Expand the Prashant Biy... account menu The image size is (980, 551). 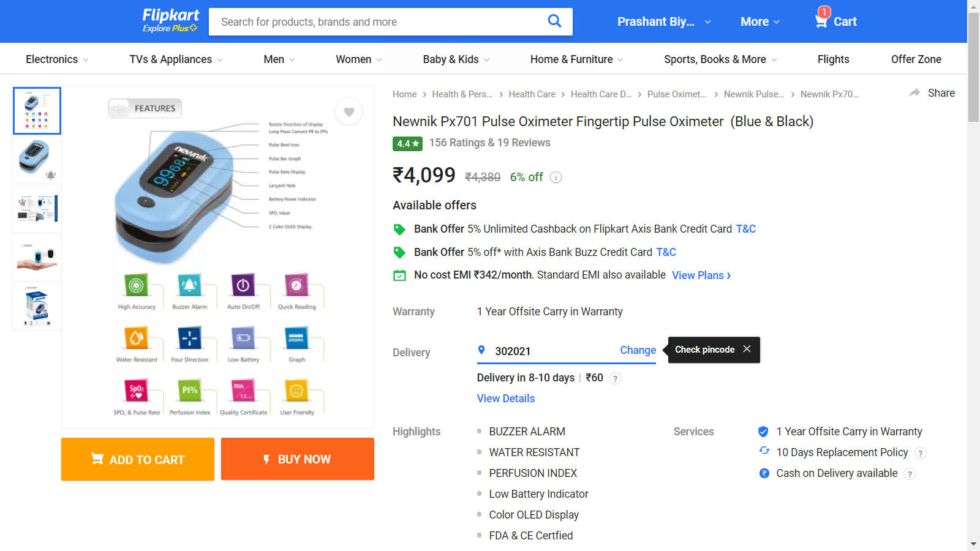(663, 21)
